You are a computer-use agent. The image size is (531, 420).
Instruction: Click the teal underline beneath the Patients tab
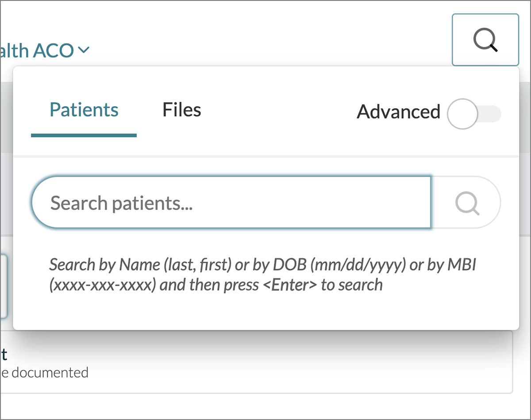click(x=84, y=135)
